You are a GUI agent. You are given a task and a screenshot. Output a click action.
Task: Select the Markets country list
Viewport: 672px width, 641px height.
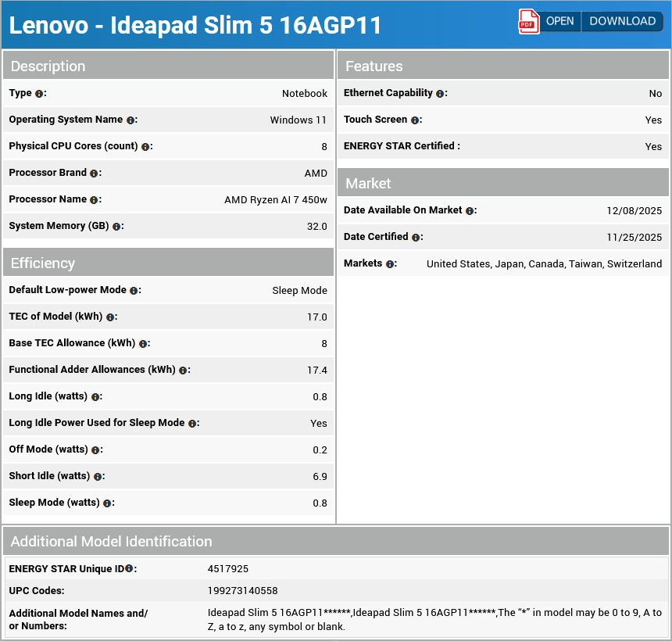point(545,264)
